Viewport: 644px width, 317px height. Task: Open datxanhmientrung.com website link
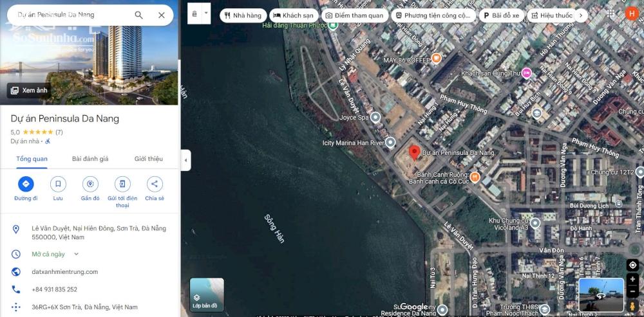pos(65,272)
